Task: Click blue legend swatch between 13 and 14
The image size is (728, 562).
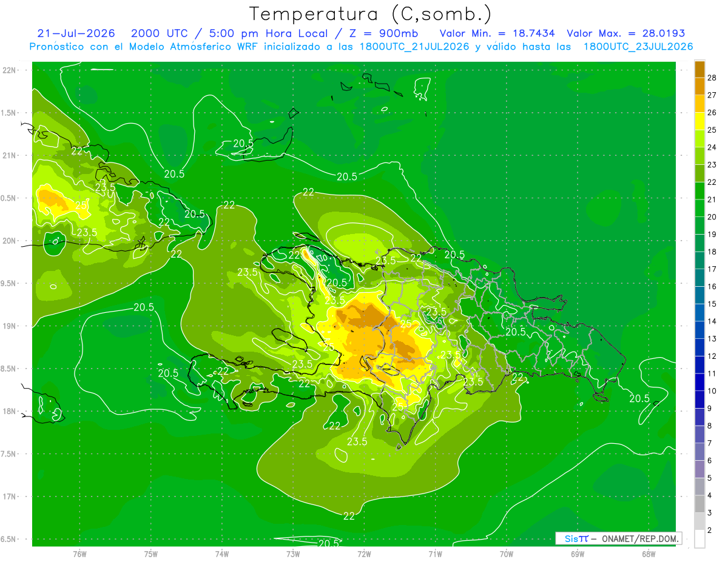Action: tap(699, 330)
